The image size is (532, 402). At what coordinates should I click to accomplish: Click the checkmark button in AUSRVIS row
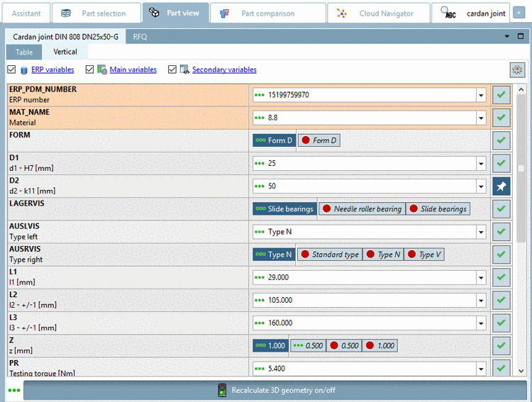tap(501, 255)
